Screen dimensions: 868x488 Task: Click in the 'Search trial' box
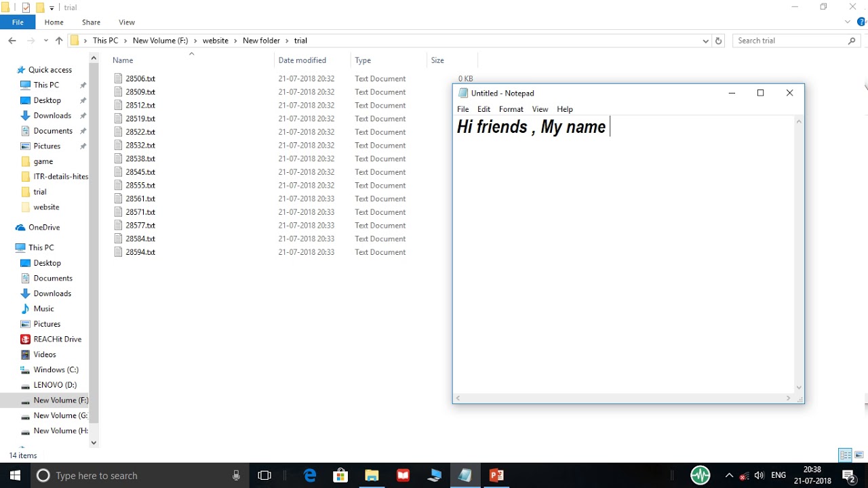tap(797, 41)
